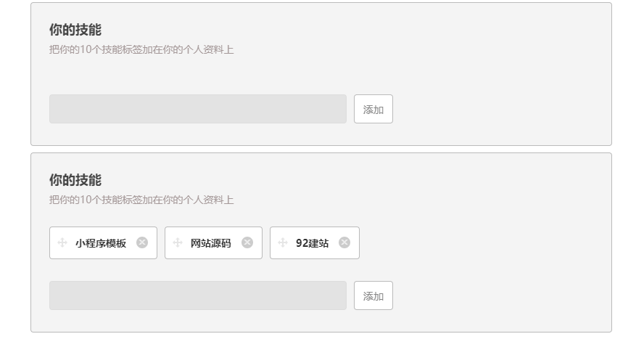Click the first 你的技能 heading
Viewport: 644px width, 363px height.
pyautogui.click(x=75, y=30)
